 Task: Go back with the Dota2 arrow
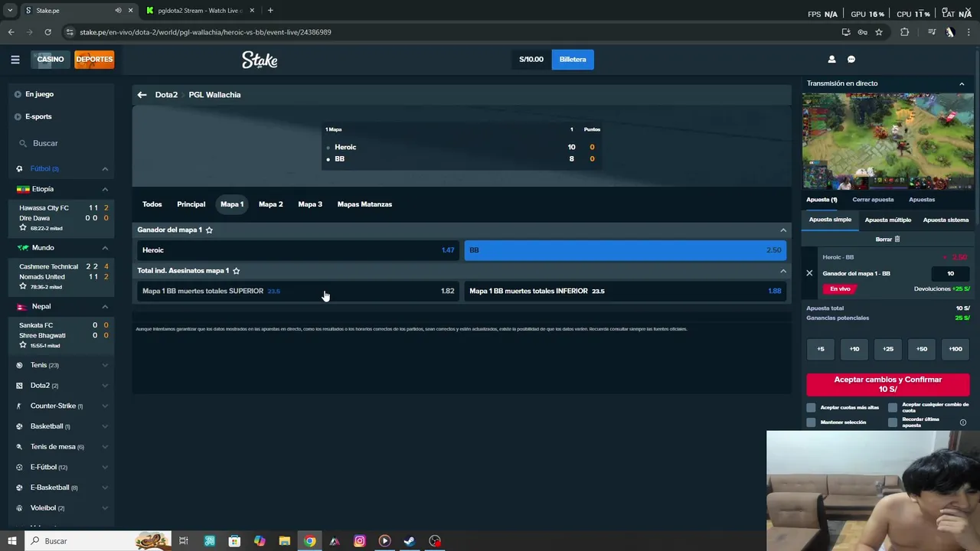point(142,95)
